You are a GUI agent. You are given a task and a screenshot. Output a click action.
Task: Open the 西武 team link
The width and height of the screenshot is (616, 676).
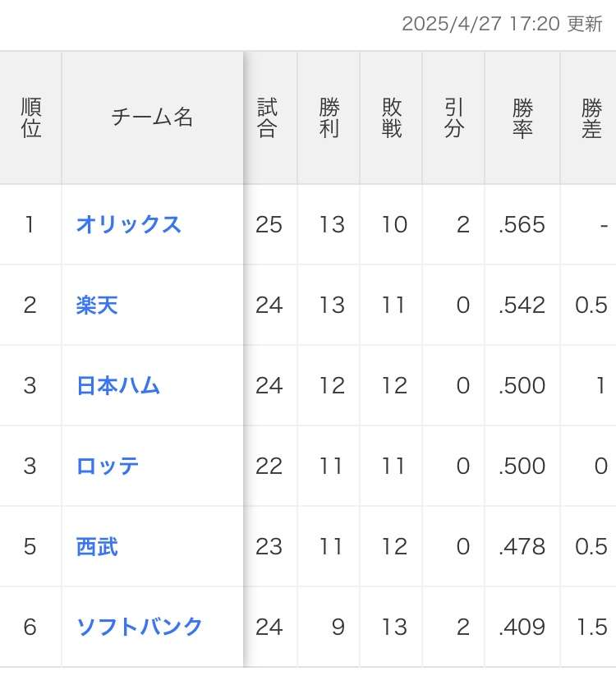(x=97, y=547)
